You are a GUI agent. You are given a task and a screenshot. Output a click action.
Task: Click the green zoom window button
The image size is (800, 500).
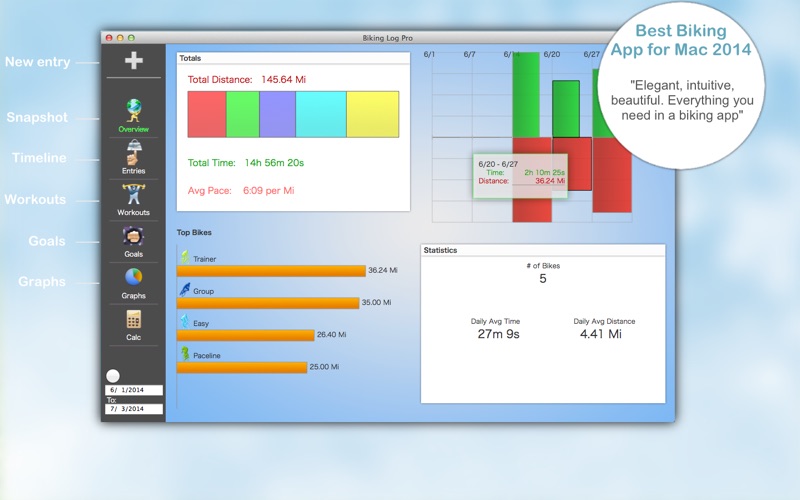click(131, 38)
